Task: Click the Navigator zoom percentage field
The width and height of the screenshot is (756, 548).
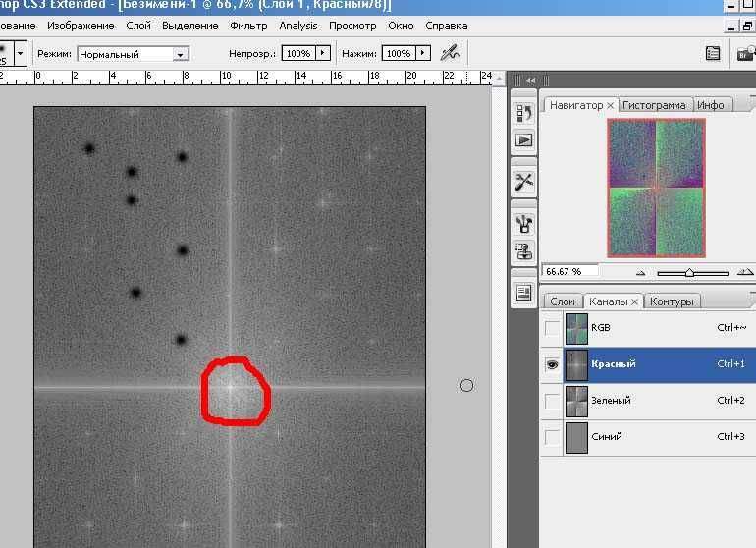Action: coord(569,271)
